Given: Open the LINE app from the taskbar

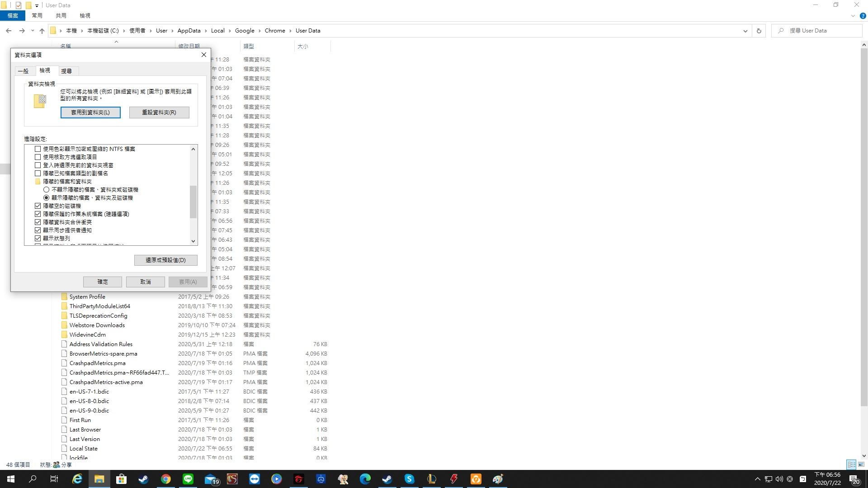Looking at the screenshot, I should 188,479.
